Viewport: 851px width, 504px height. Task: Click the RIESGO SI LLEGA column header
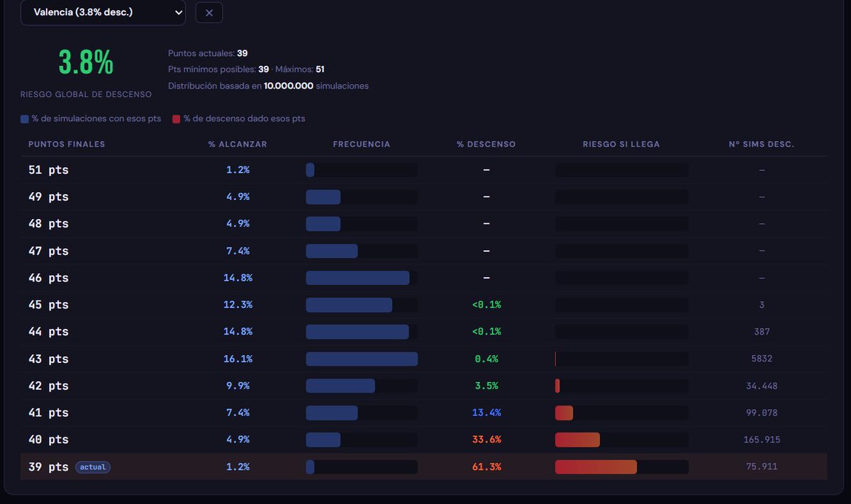(621, 144)
